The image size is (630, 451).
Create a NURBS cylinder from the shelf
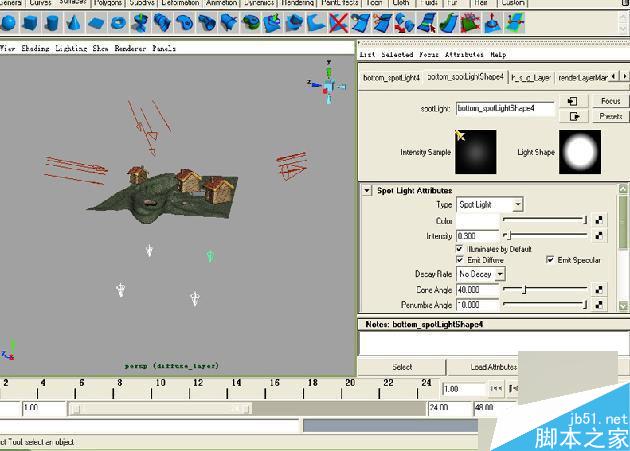[x=51, y=23]
